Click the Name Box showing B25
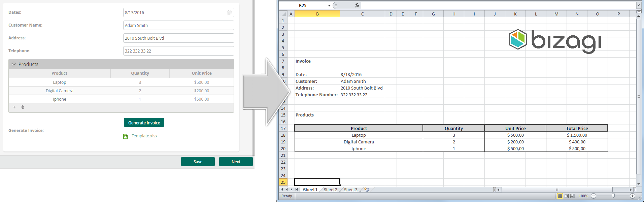Image resolution: width=644 pixels, height=203 pixels. click(303, 5)
